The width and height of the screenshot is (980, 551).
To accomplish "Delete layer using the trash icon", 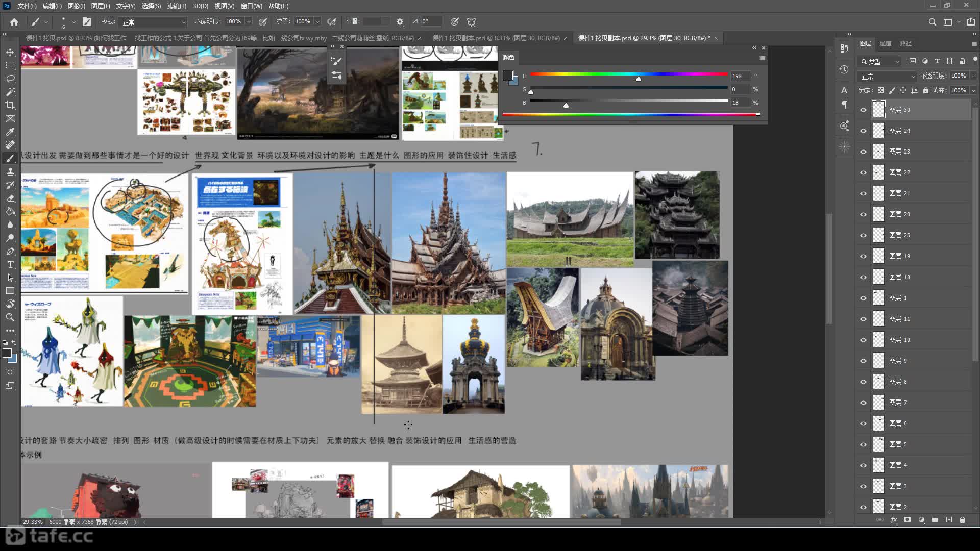I will [x=962, y=520].
